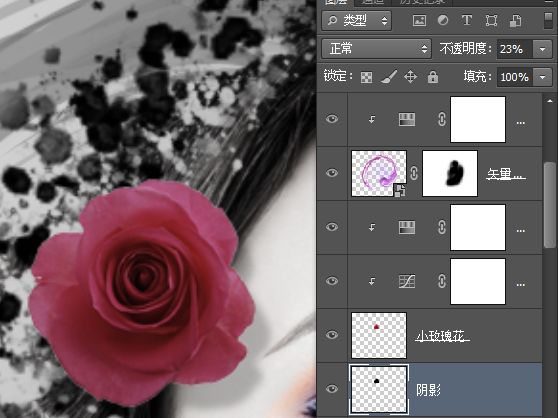Click the 小玫瑰花 layer name
Image resolution: width=558 pixels, height=418 pixels.
point(442,336)
